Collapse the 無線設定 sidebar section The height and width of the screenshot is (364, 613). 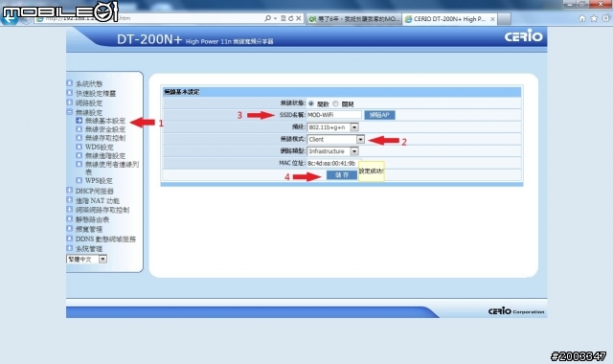click(x=70, y=112)
